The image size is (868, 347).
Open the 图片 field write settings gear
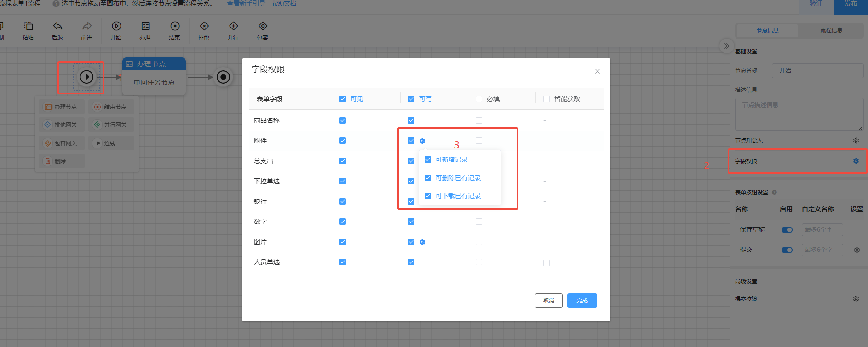point(422,242)
